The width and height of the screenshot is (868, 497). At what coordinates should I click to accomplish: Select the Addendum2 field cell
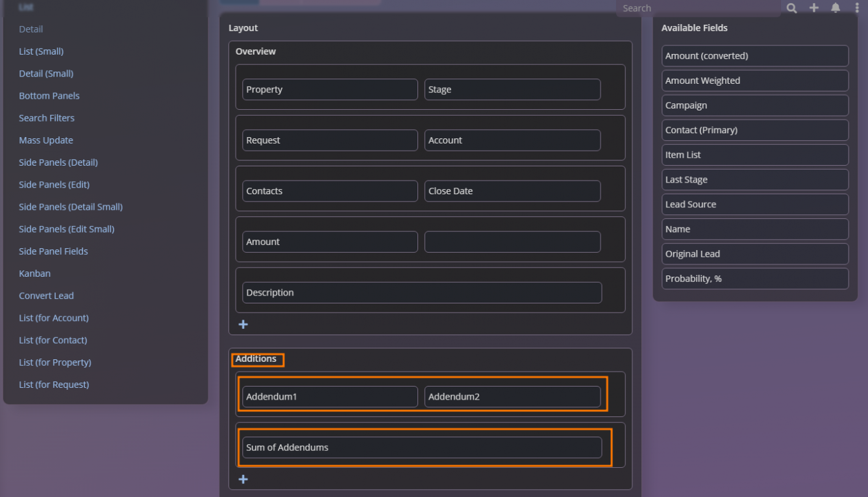tap(512, 397)
